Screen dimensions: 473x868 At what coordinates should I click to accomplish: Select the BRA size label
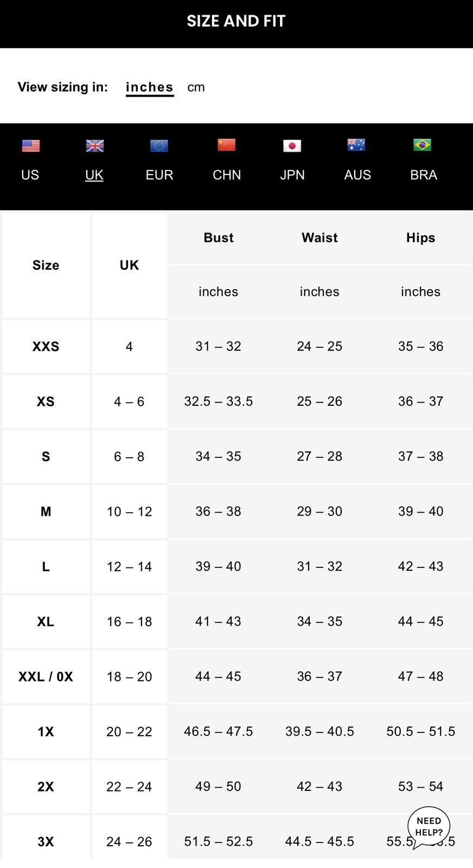tap(424, 175)
